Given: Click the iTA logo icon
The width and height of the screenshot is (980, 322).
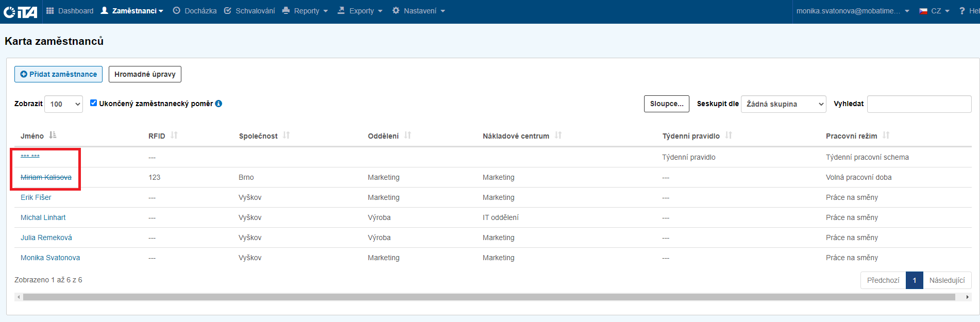Looking at the screenshot, I should coord(21,11).
